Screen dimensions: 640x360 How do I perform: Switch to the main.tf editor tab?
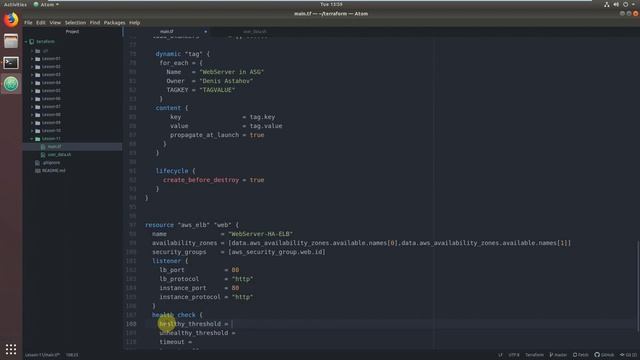(x=167, y=31)
